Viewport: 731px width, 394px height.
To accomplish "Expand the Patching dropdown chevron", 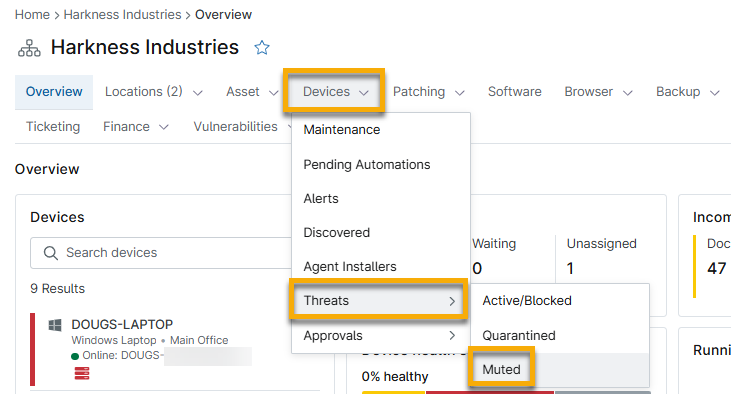I will (x=460, y=93).
